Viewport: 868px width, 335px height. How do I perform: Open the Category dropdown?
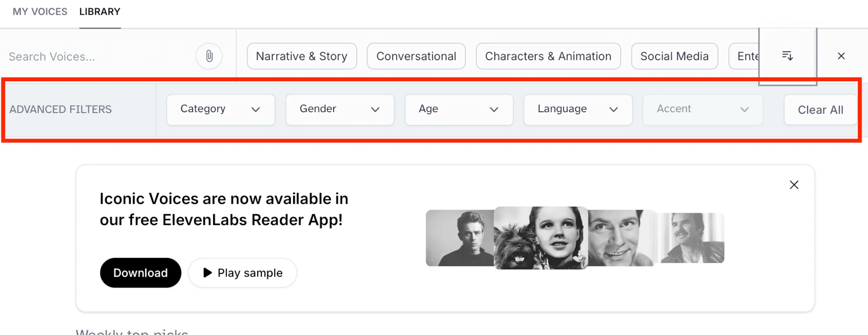[x=220, y=109]
